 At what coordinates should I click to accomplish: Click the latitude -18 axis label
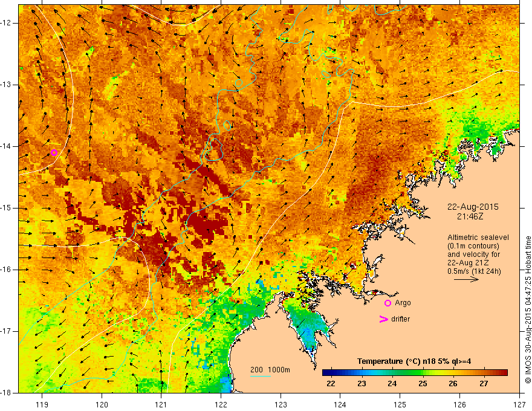[7, 393]
